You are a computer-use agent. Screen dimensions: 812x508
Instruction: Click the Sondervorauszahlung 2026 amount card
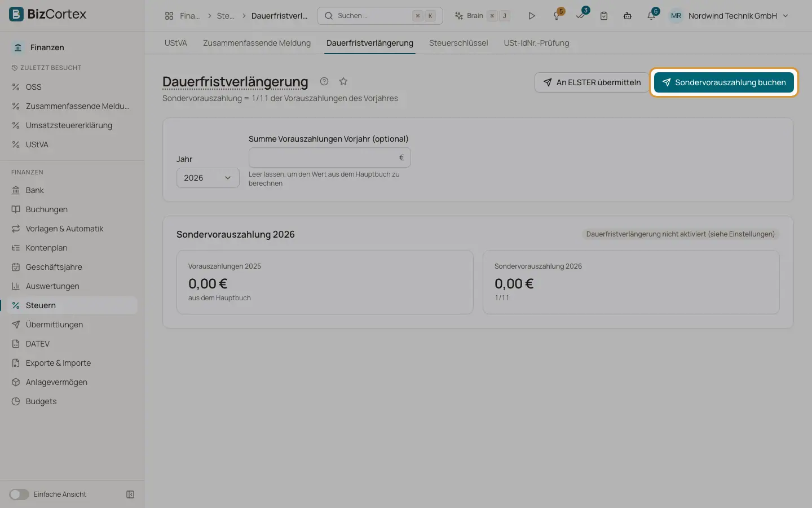(x=631, y=282)
